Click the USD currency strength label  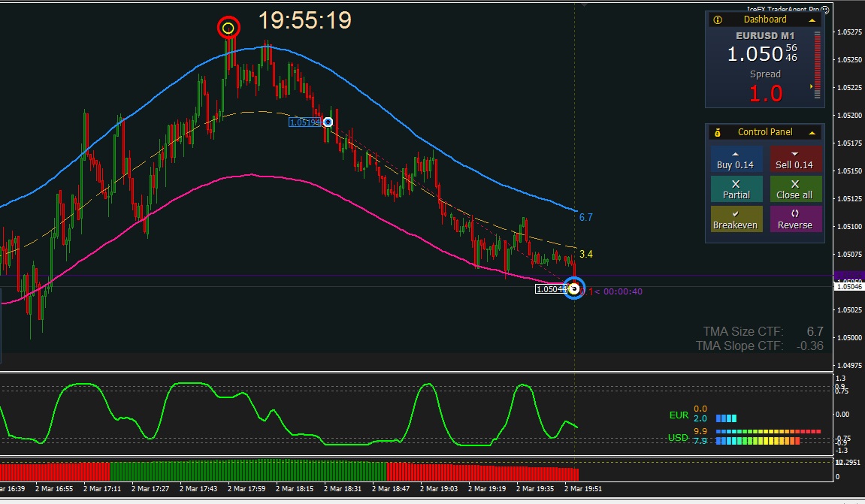coord(678,438)
